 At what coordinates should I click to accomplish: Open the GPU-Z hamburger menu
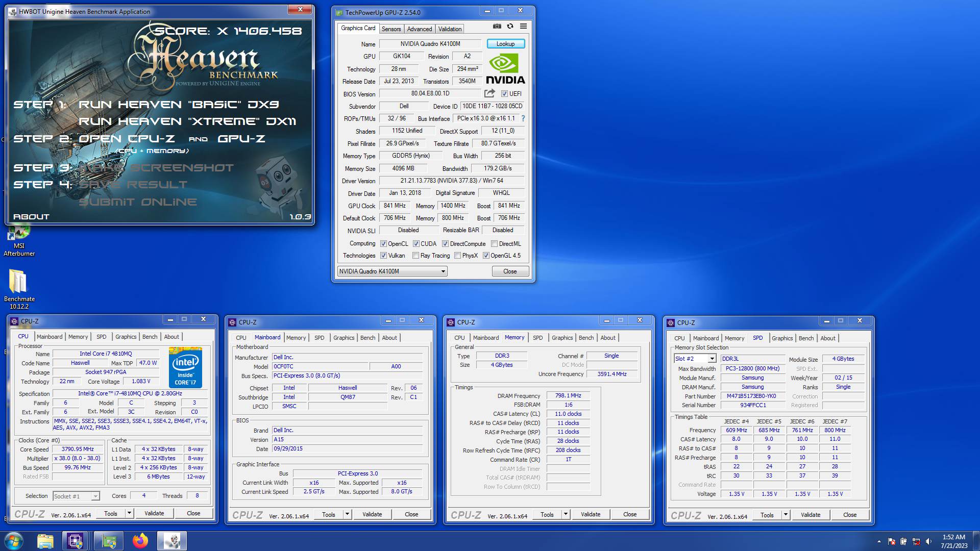(523, 26)
